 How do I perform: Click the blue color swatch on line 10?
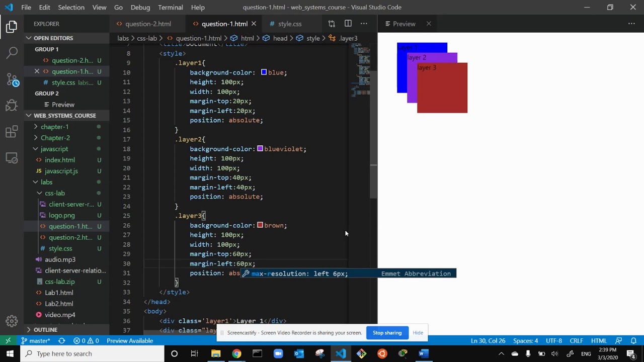click(264, 72)
